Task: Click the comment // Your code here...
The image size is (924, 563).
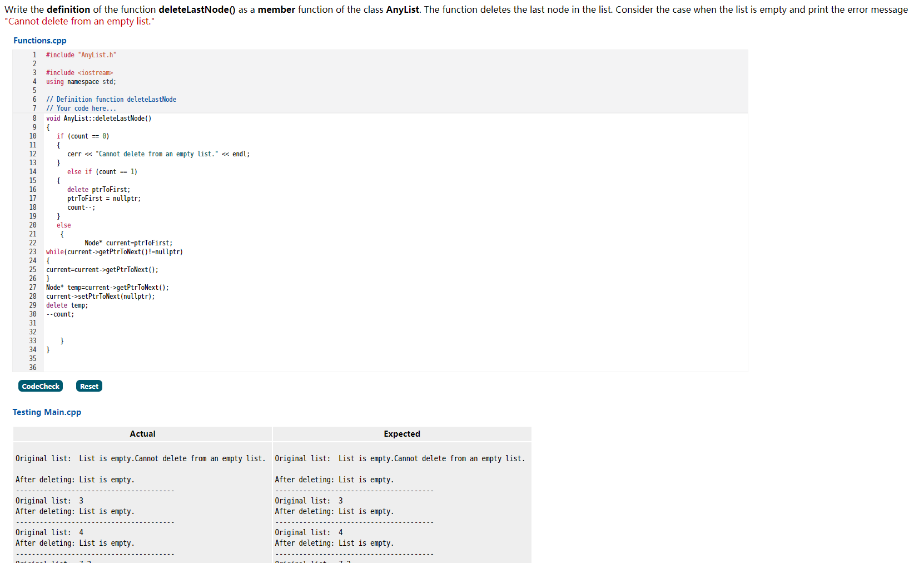Action: pos(81,108)
